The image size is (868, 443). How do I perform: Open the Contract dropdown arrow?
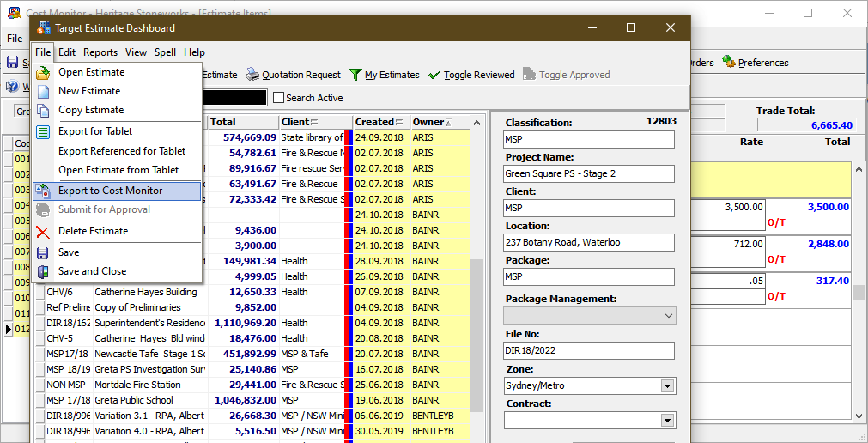pos(668,421)
